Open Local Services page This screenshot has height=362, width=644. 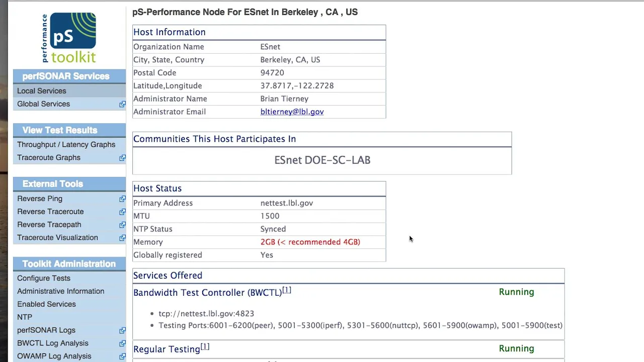click(42, 91)
